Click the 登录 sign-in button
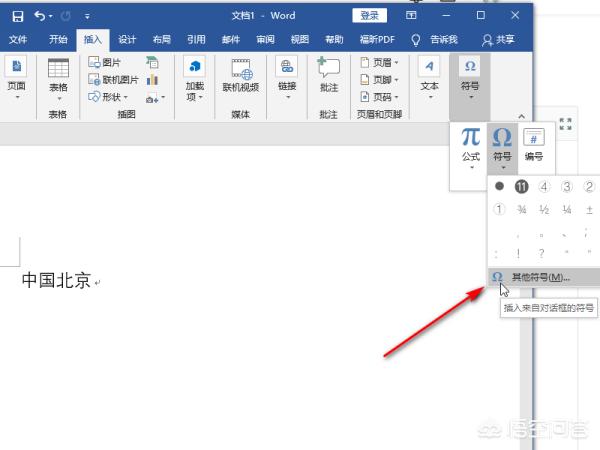This screenshot has width=600, height=450. click(369, 16)
